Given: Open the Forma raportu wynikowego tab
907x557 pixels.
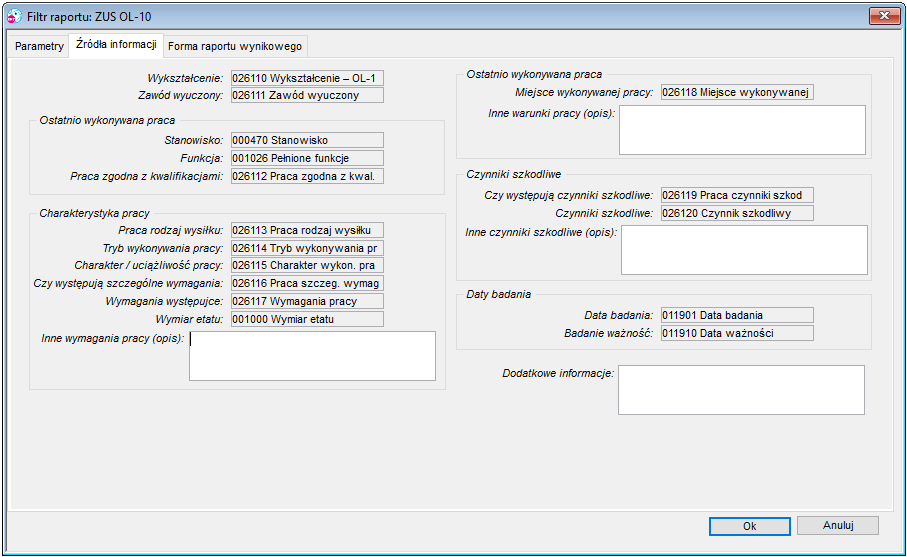Looking at the screenshot, I should (x=235, y=46).
